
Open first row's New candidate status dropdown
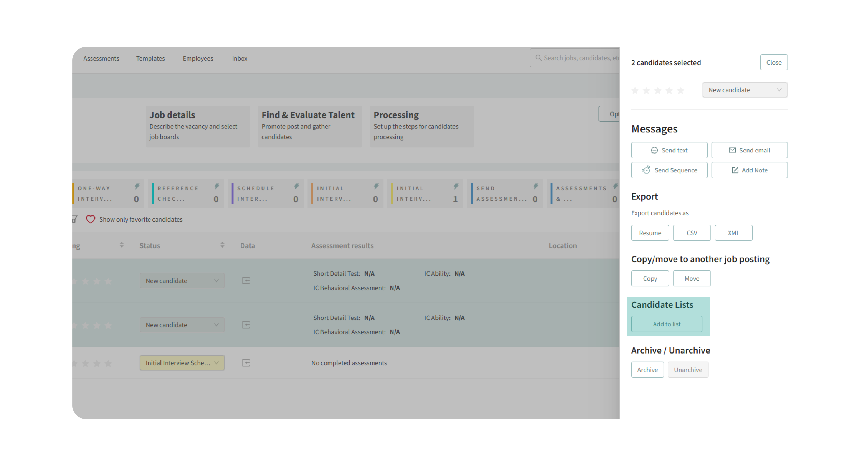(x=182, y=281)
